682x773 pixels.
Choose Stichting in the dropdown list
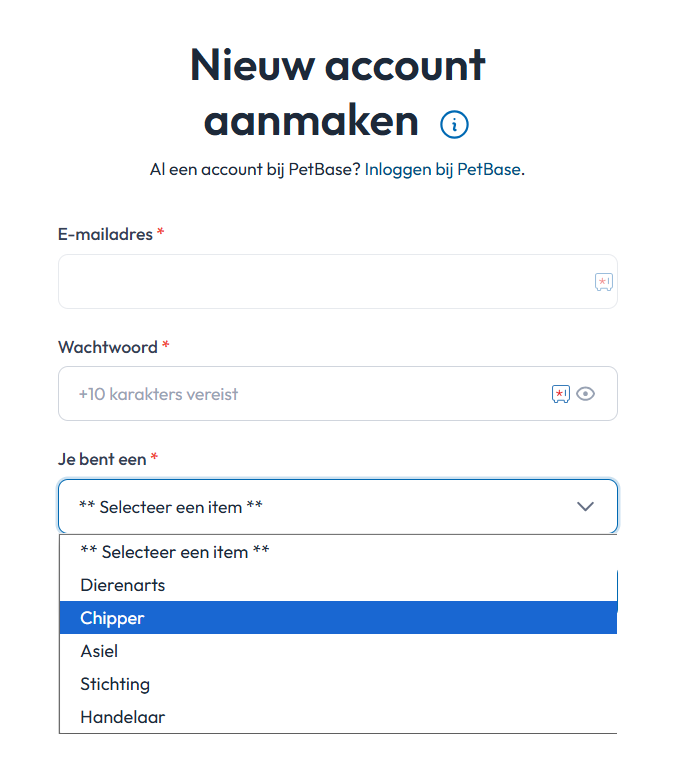coord(115,684)
